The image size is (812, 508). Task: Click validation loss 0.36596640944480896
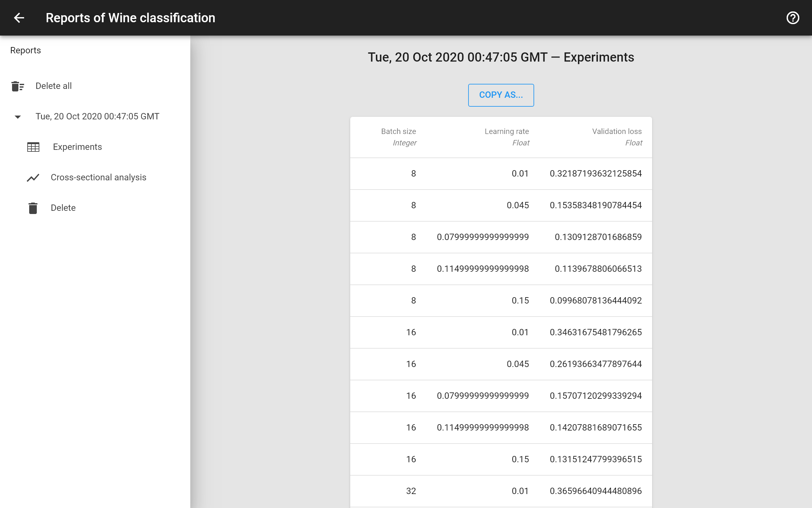point(596,491)
